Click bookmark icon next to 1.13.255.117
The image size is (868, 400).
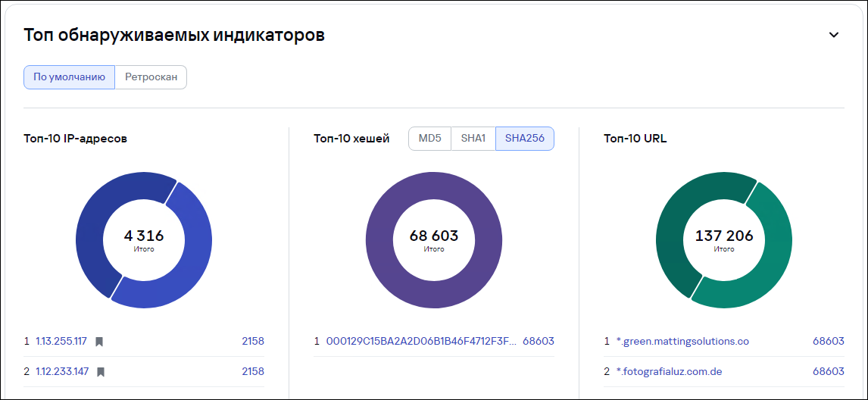99,342
